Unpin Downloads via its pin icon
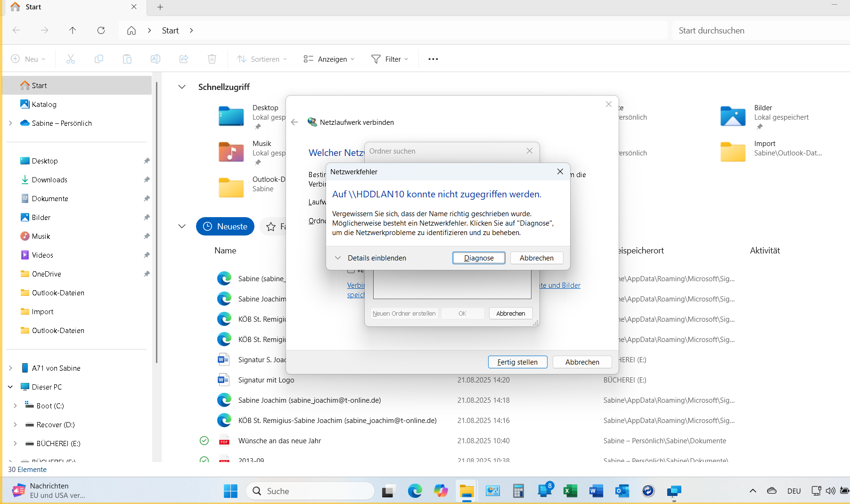This screenshot has height=504, width=850. coord(146,179)
